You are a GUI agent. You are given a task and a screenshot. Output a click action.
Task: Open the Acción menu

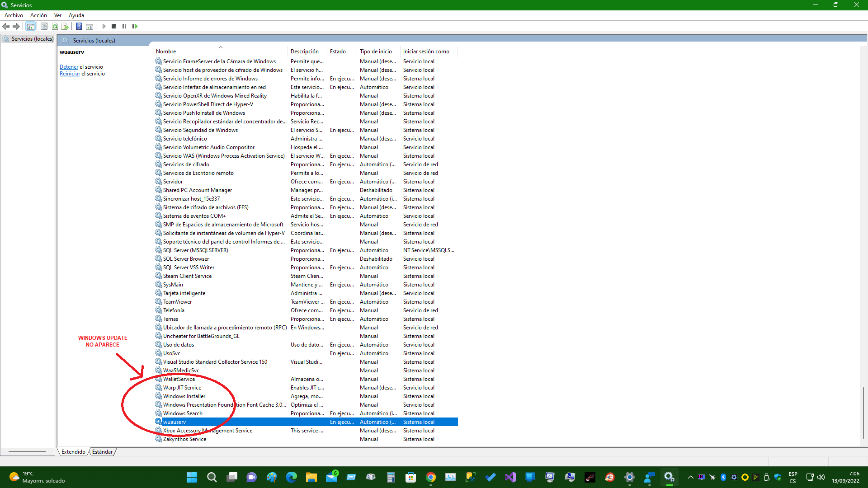click(x=38, y=15)
